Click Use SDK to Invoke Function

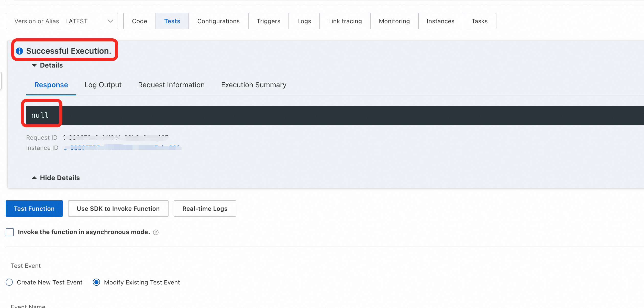click(118, 209)
